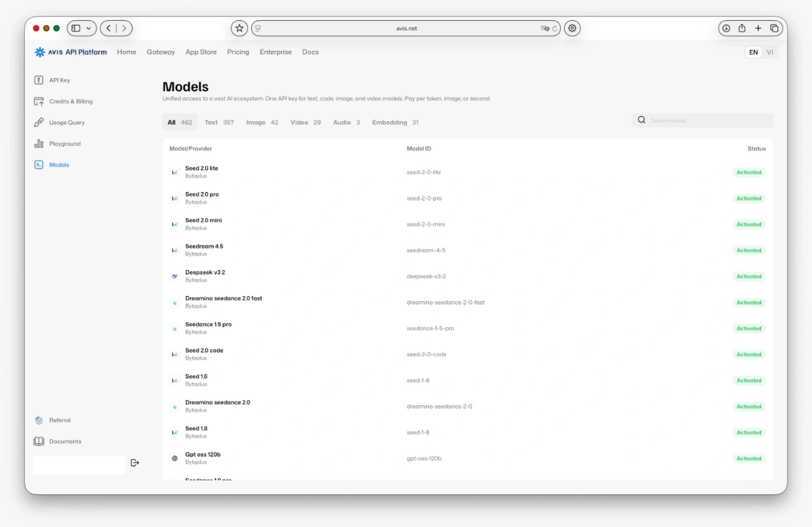Expand the sidebar dropdown chevron

pyautogui.click(x=89, y=28)
